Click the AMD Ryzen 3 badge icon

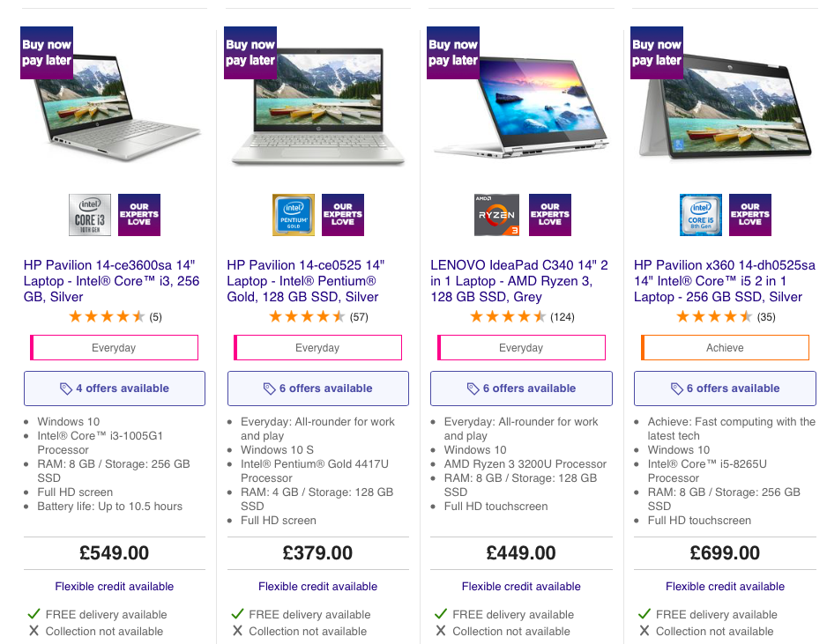pos(497,215)
